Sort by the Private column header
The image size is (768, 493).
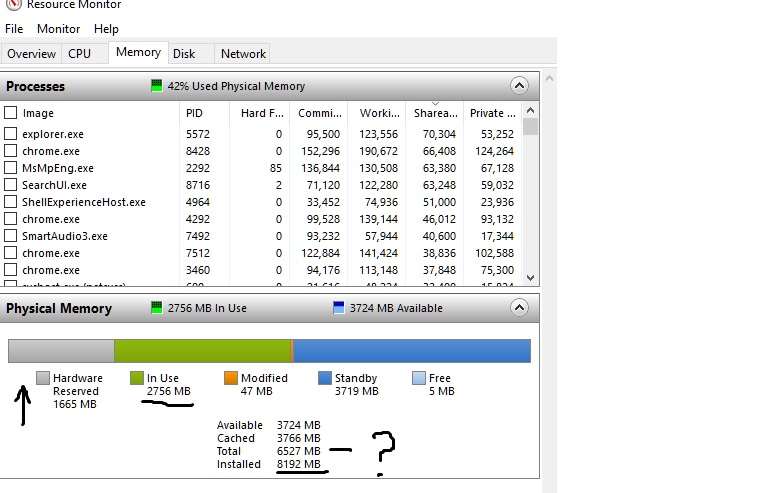click(492, 113)
